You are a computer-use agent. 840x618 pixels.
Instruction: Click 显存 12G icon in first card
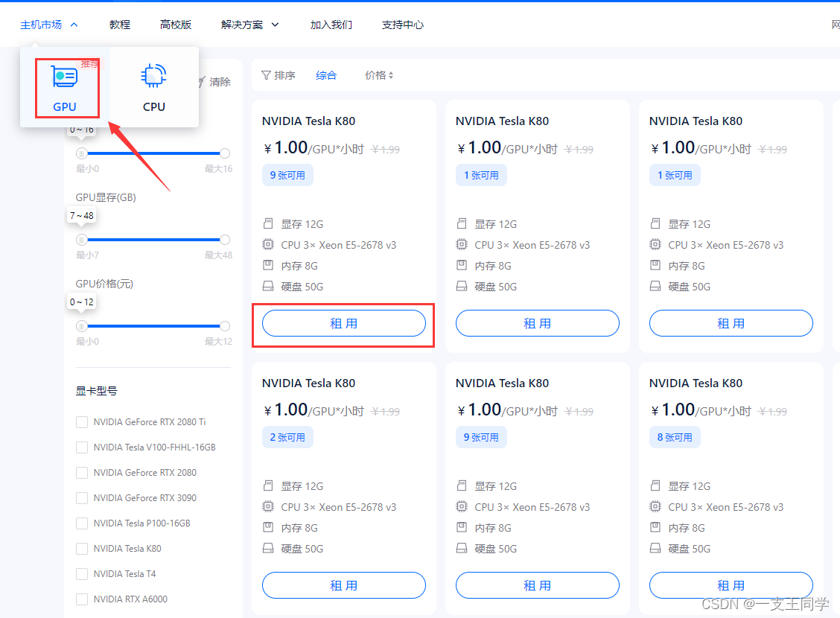coord(268,223)
